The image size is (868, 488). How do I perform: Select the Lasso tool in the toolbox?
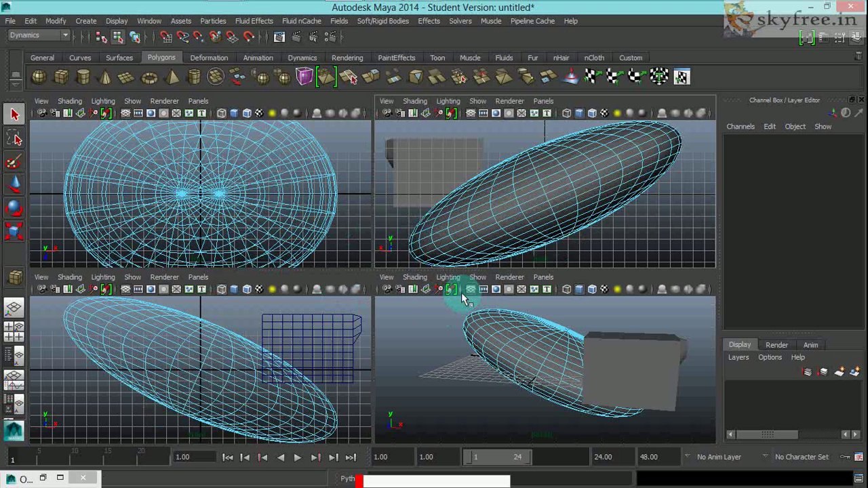(15, 139)
